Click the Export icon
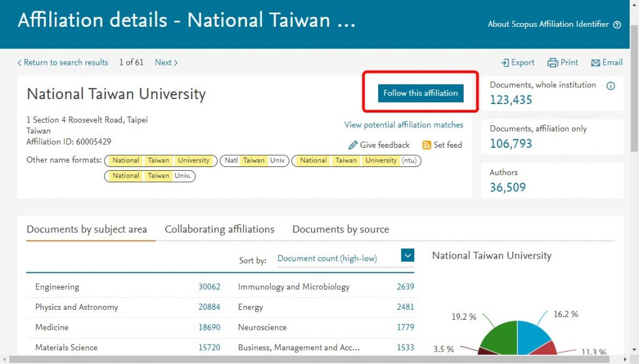 (505, 63)
